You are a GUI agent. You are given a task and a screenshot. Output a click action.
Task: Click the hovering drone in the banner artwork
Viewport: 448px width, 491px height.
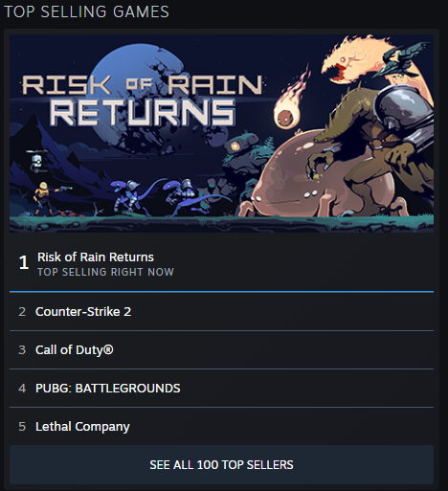[x=37, y=161]
